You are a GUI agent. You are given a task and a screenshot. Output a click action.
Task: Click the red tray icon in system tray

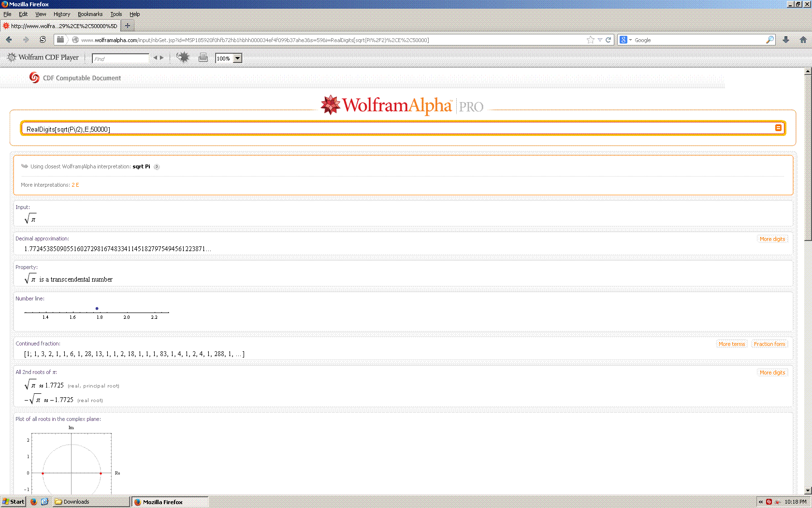(x=769, y=502)
